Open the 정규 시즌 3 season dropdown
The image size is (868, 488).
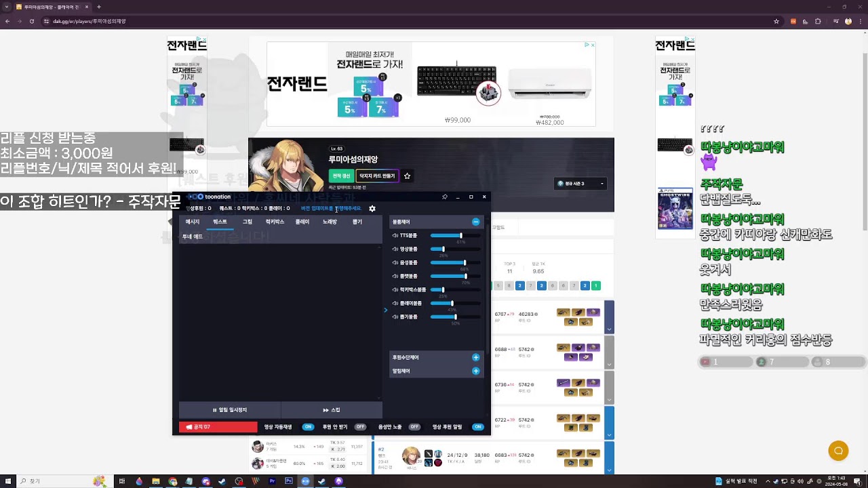pyautogui.click(x=580, y=184)
